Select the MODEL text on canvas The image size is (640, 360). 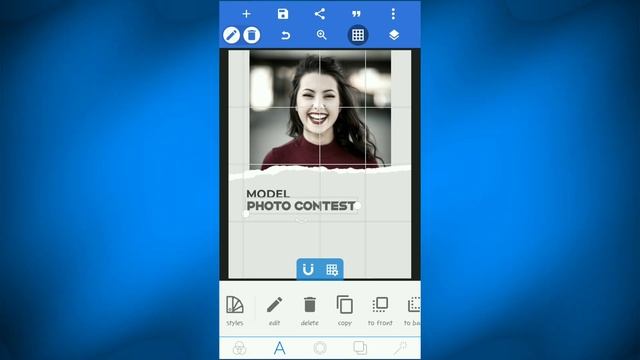pyautogui.click(x=268, y=193)
